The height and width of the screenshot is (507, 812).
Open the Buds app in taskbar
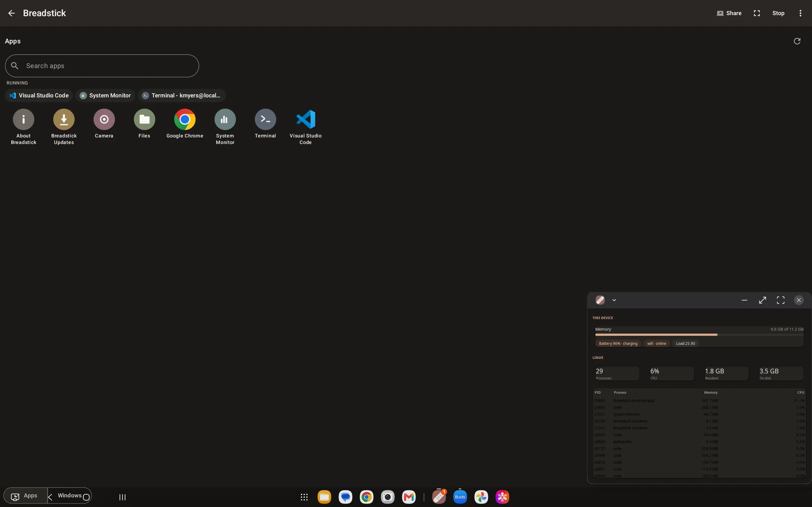[x=460, y=497]
